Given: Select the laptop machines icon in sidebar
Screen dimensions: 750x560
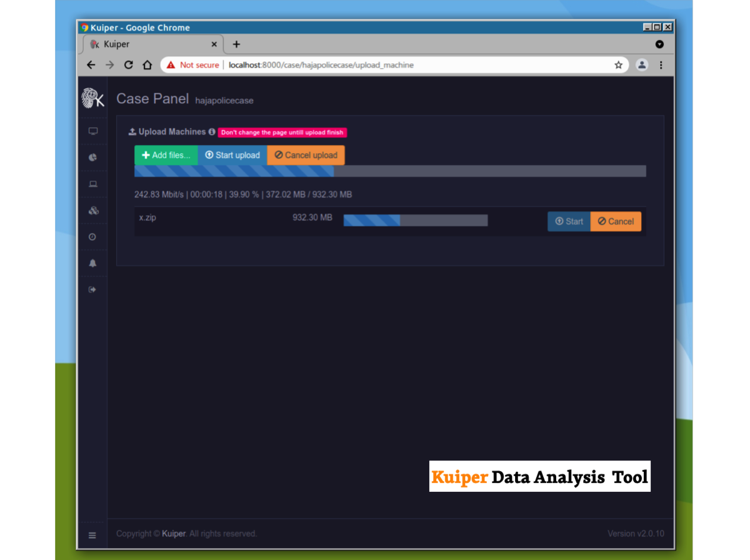Looking at the screenshot, I should 92,184.
